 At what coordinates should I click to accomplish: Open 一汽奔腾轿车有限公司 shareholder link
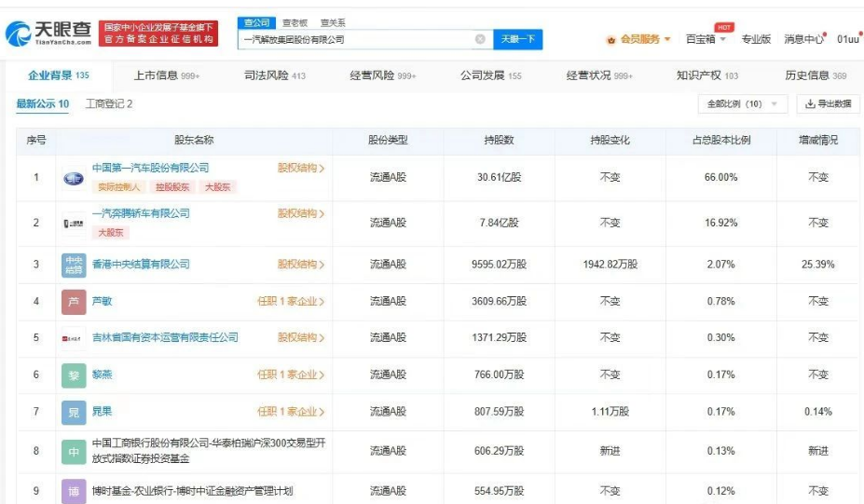[141, 213]
